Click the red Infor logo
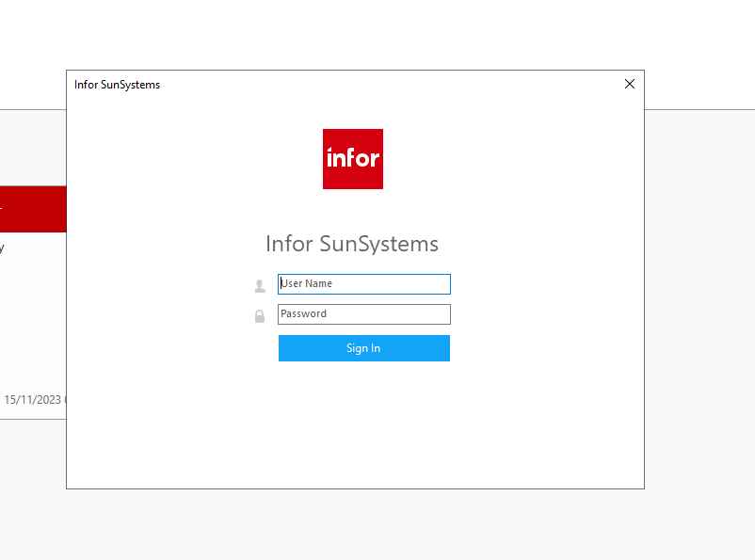The height and width of the screenshot is (560, 755). point(353,159)
